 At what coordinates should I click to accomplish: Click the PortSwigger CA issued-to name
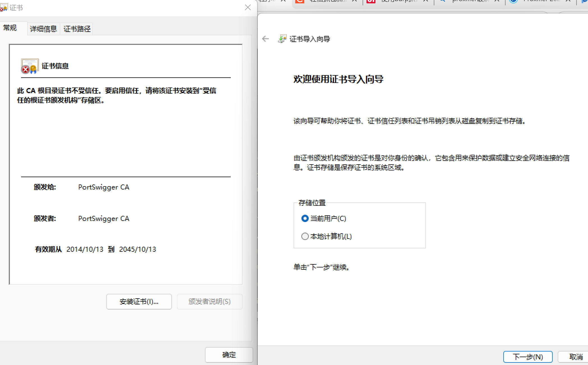pos(103,187)
